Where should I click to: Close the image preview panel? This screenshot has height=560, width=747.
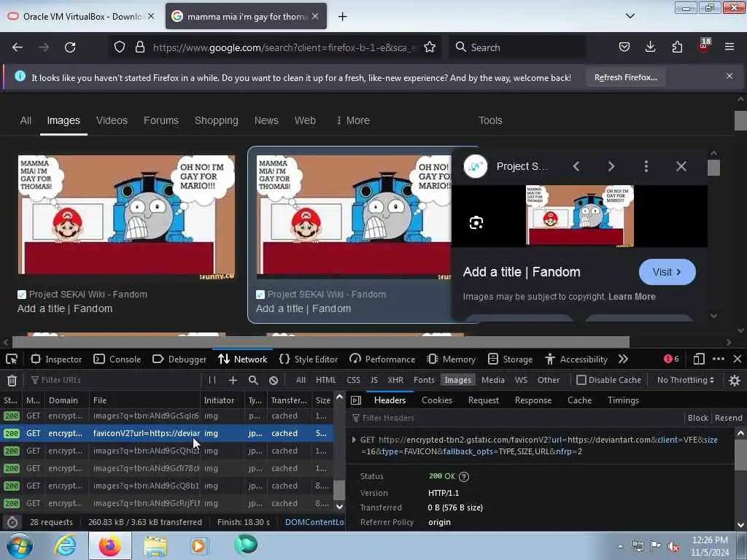[x=681, y=166]
